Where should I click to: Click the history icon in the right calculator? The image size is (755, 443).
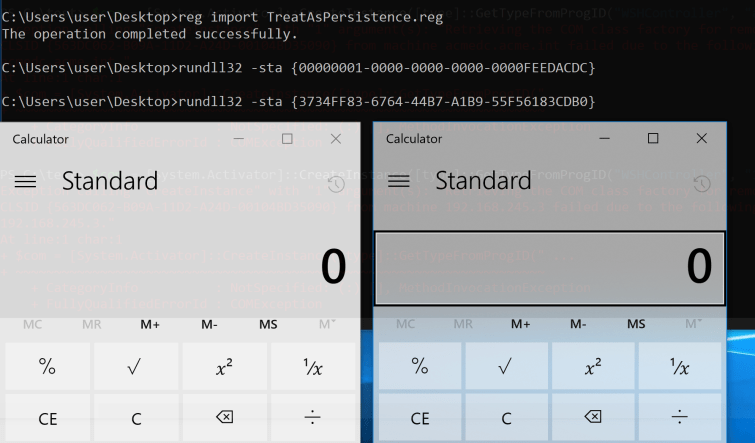point(702,184)
